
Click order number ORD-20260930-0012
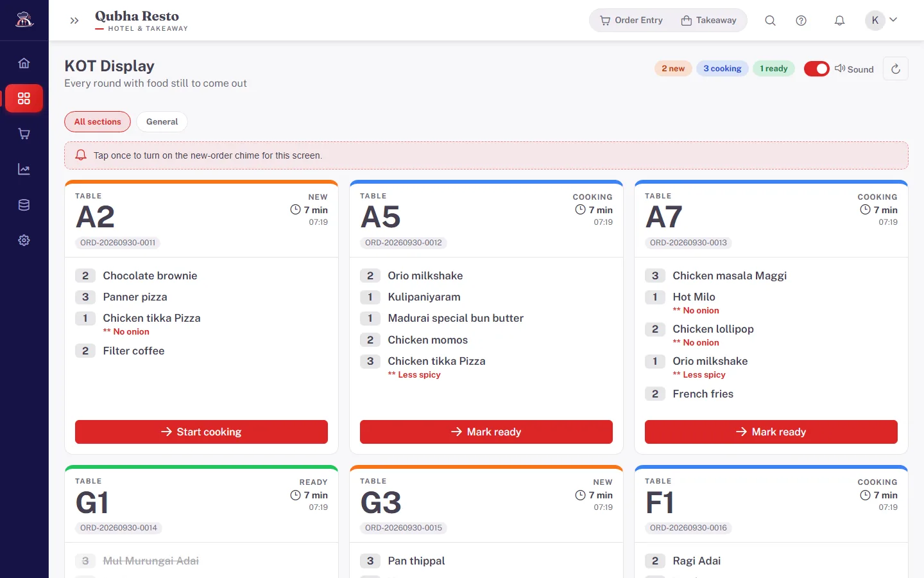click(x=404, y=243)
